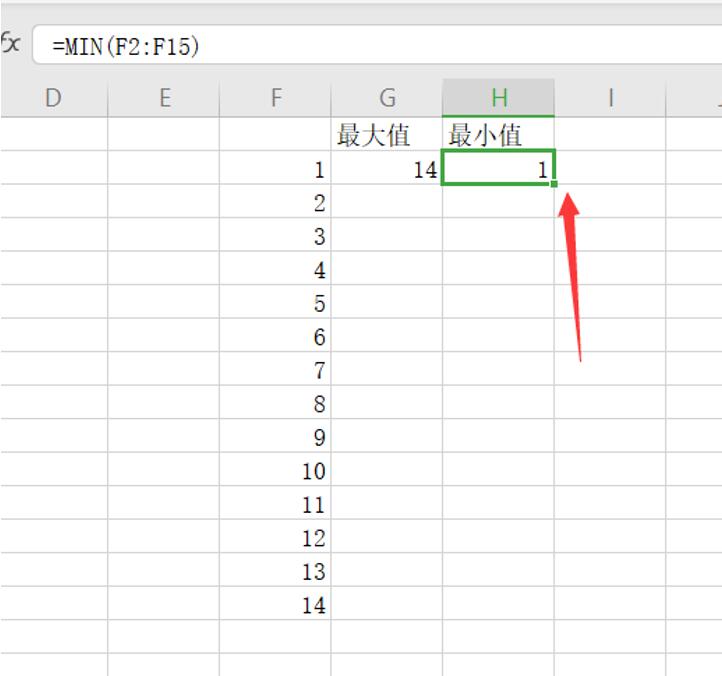Screen dimensions: 722x676
Task: Select column F header
Action: [x=275, y=98]
